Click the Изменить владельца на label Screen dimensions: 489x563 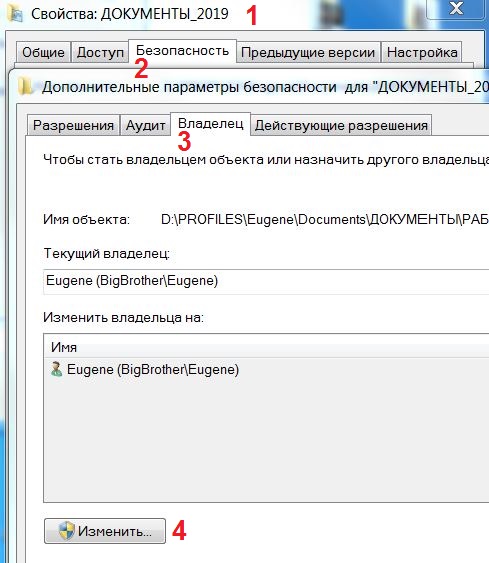coord(123,317)
